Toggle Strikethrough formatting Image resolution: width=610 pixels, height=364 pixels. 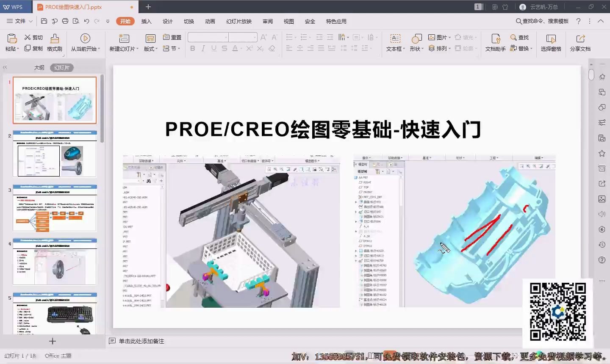(x=225, y=49)
